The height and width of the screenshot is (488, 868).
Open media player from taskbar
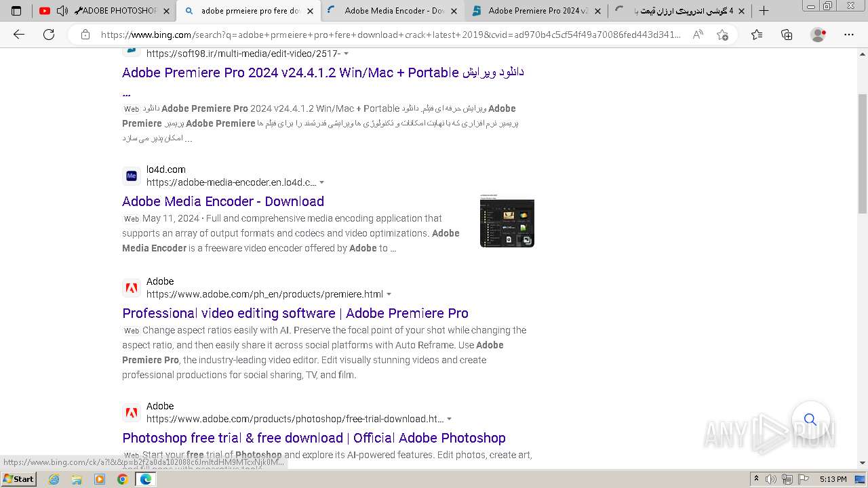[x=100, y=479]
